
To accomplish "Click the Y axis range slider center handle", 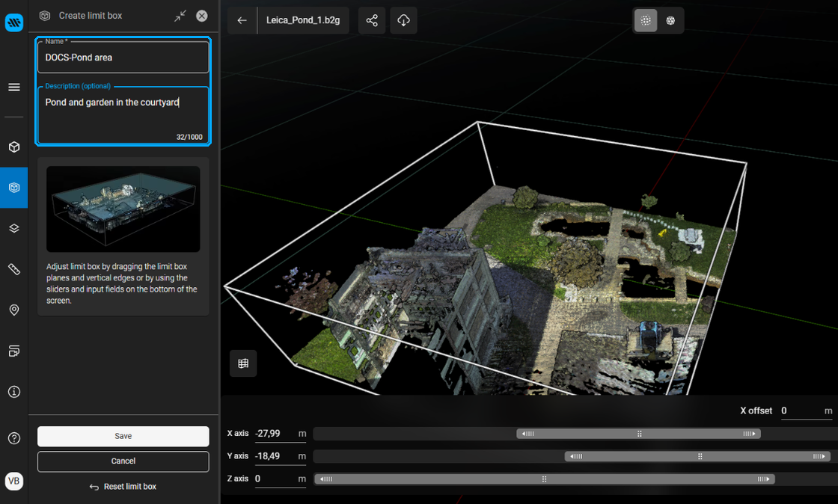I will 700,456.
